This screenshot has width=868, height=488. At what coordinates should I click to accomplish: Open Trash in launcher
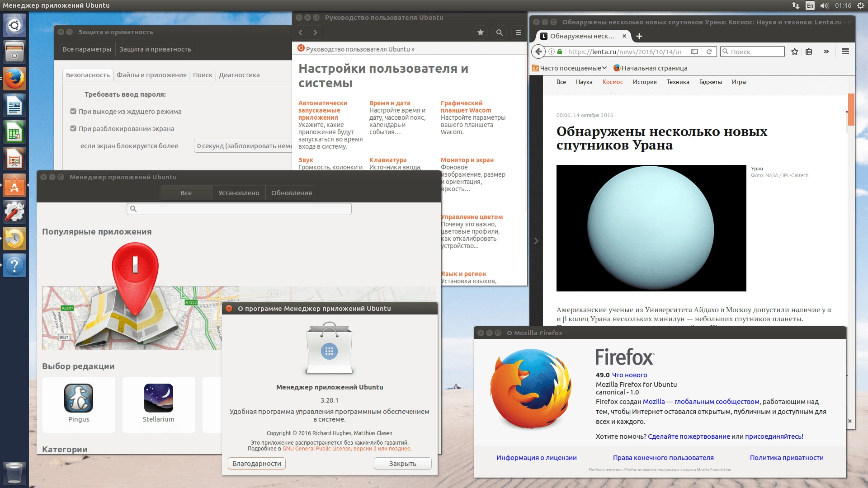click(x=14, y=473)
